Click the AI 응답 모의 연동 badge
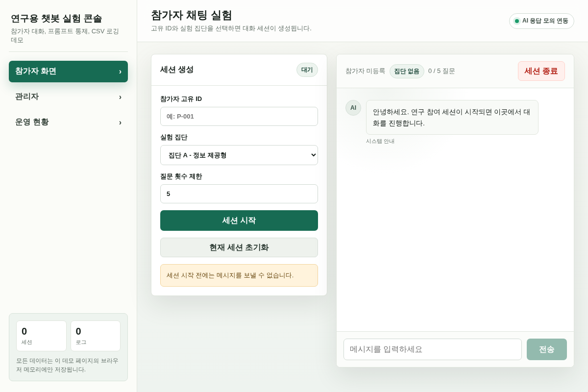The width and height of the screenshot is (588, 392). [x=541, y=21]
